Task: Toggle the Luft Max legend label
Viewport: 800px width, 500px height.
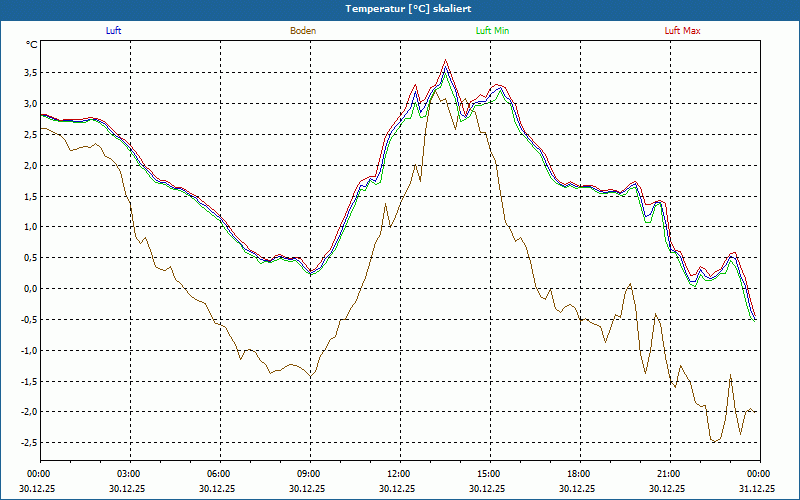Action: pyautogui.click(x=683, y=31)
